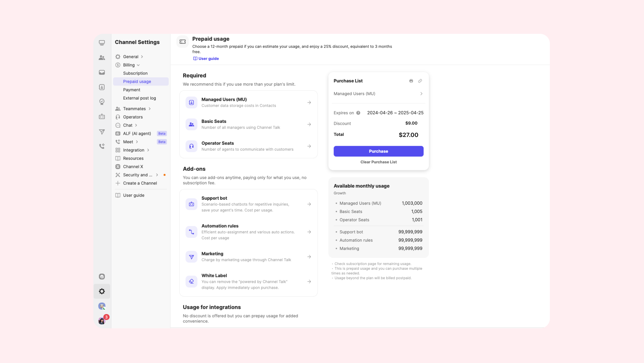The width and height of the screenshot is (644, 363).
Task: Click the copy link icon in Purchase List
Action: pos(420,81)
